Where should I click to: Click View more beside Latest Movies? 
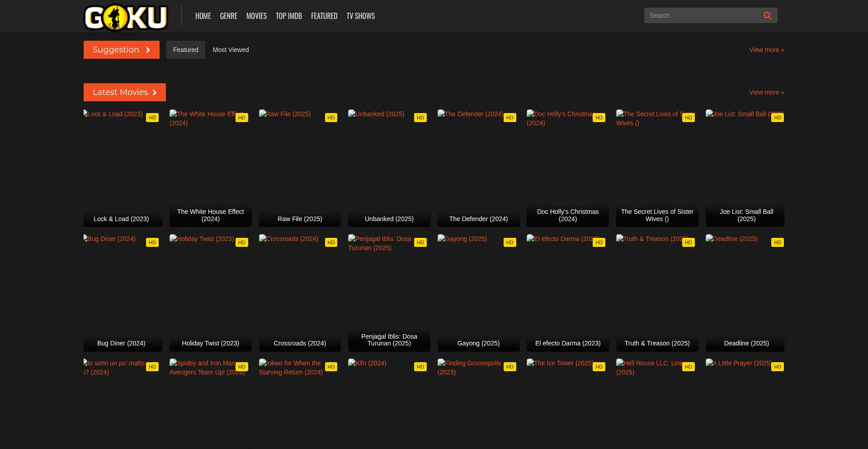[766, 92]
